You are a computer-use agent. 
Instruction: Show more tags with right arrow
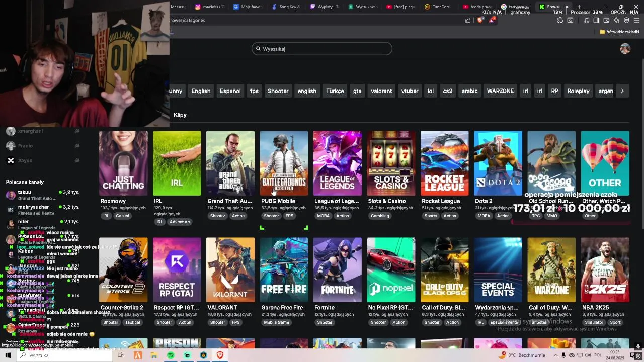click(622, 91)
